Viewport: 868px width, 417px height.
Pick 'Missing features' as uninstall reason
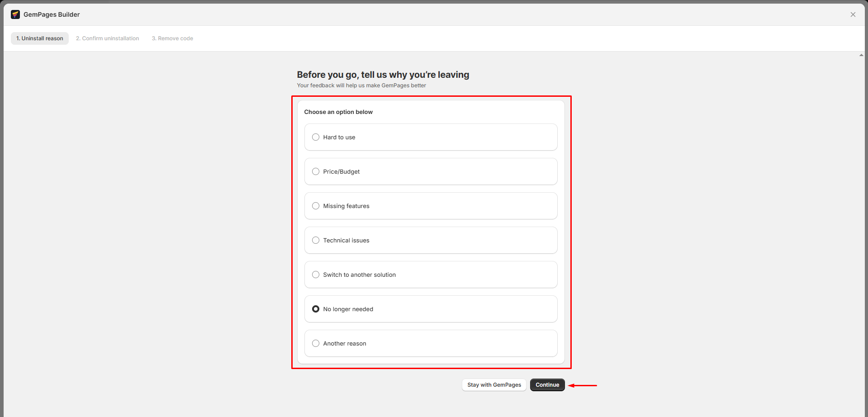[x=316, y=206]
